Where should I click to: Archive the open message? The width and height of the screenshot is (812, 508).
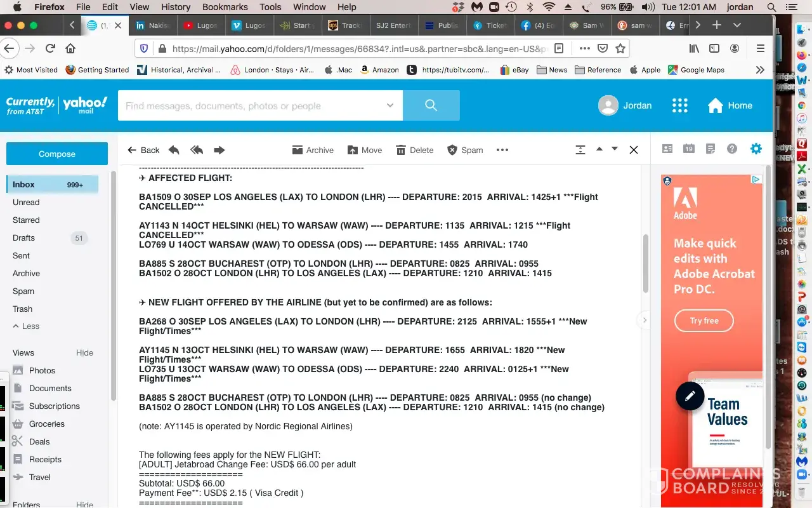coord(313,150)
